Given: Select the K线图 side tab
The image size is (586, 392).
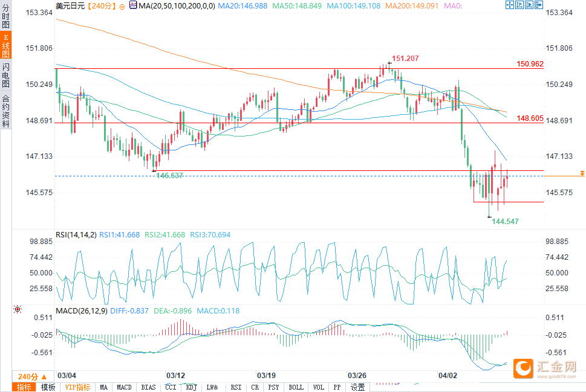Looking at the screenshot, I should point(5,45).
